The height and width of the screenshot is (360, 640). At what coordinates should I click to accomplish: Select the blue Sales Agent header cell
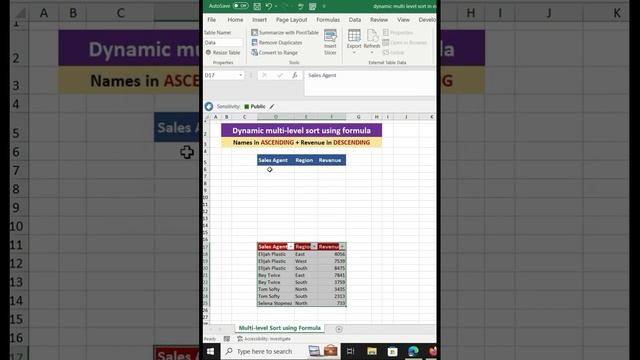[x=276, y=160]
